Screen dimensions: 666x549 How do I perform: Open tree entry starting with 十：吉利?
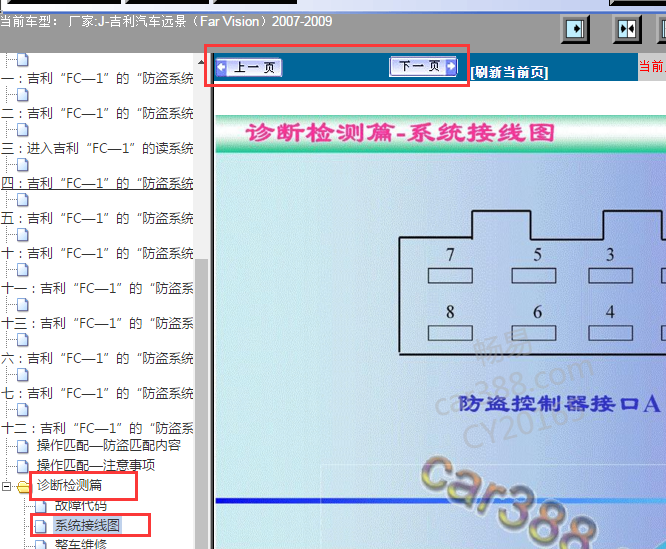(97, 253)
